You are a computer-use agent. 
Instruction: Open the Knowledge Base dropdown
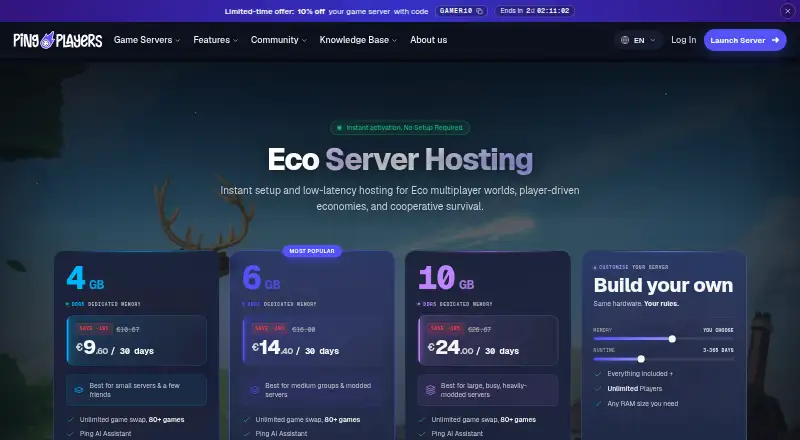coord(358,40)
